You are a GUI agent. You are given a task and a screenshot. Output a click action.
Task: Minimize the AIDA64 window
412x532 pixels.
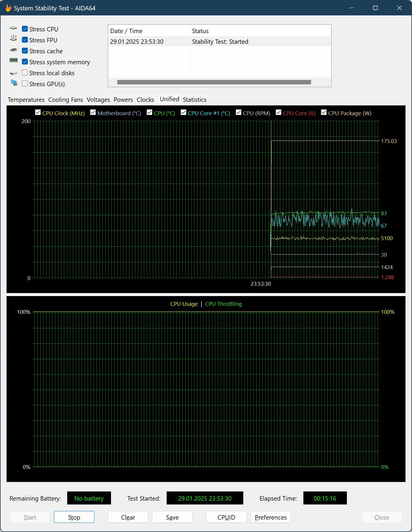tap(352, 8)
